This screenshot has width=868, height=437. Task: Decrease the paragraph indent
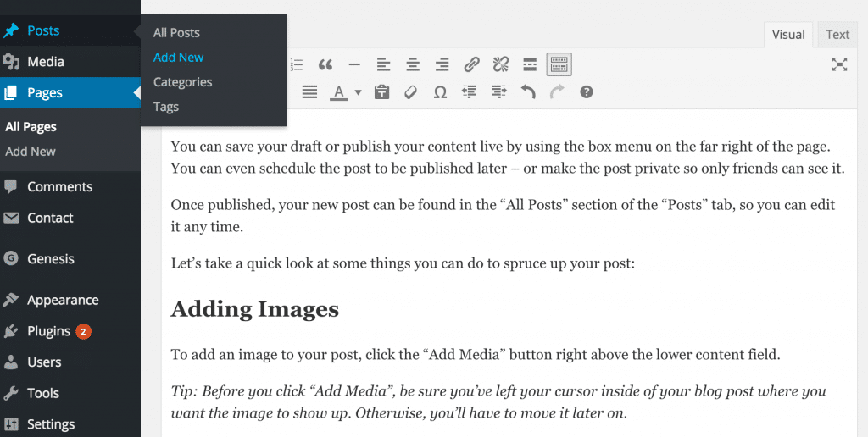click(470, 91)
